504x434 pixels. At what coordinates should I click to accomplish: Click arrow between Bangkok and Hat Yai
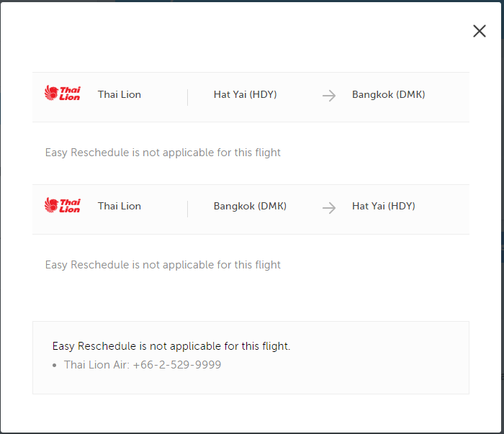click(329, 208)
